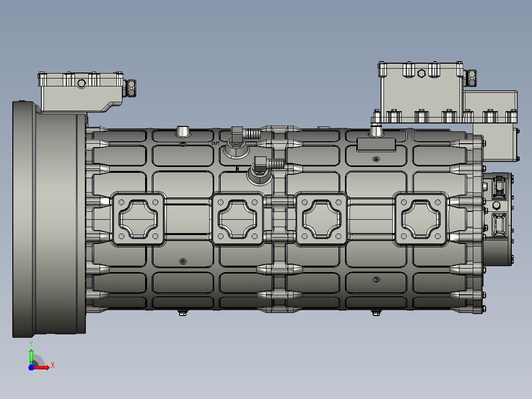Screen dimensions: 532x399
Task: Select the upper rectangular connector on right end cover
Action: pyautogui.click(x=499, y=187)
